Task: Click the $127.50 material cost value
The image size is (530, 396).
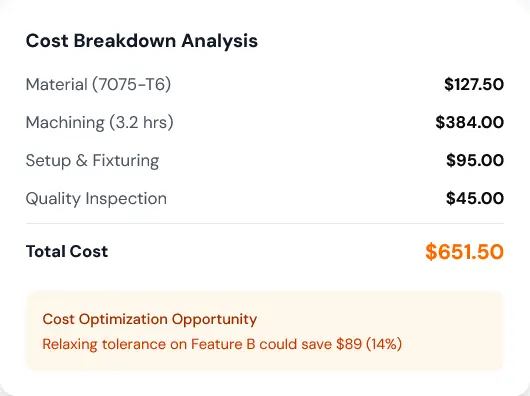Action: (474, 84)
